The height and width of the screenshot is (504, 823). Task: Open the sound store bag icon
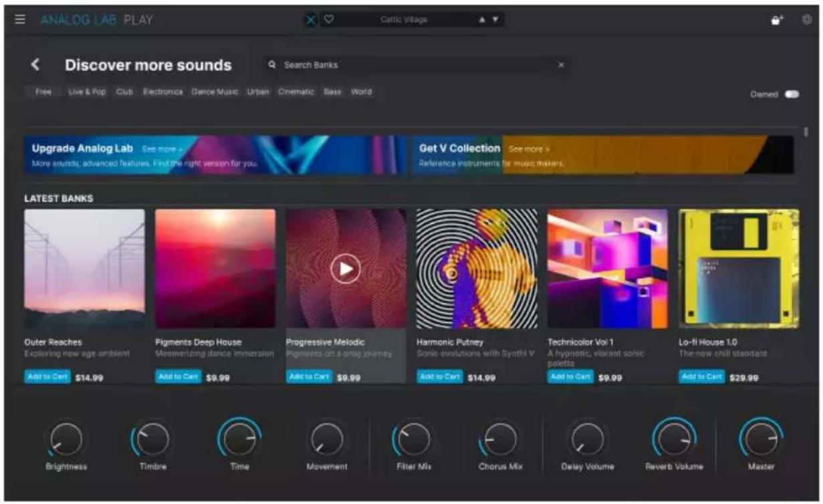(x=776, y=20)
